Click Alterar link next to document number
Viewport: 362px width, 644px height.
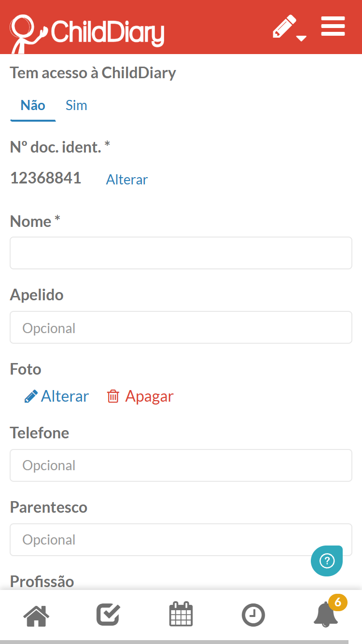click(127, 180)
